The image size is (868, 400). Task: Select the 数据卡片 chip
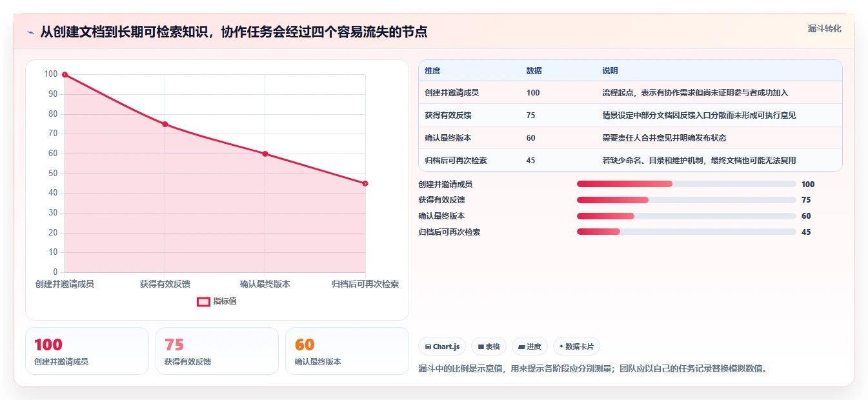[x=576, y=346]
